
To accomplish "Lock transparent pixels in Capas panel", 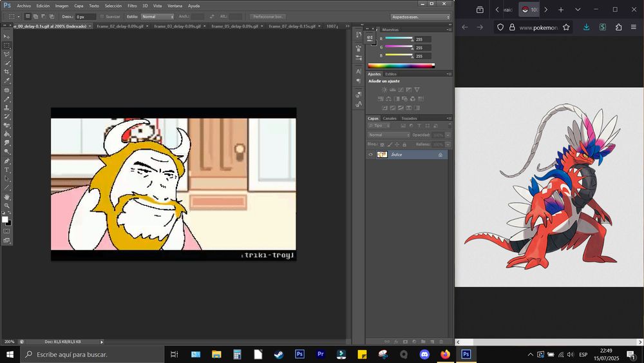I will (383, 144).
